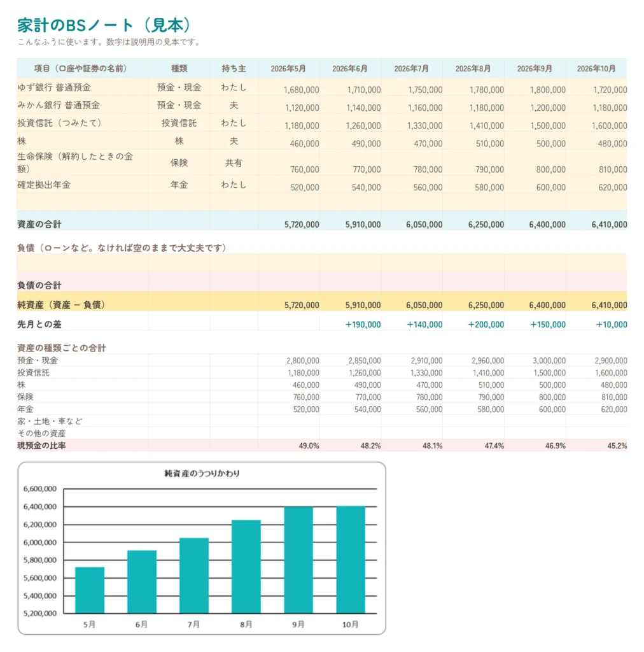The image size is (644, 652).
Task: Click the subtitle こんなふうに使います
Action: pyautogui.click(x=109, y=42)
